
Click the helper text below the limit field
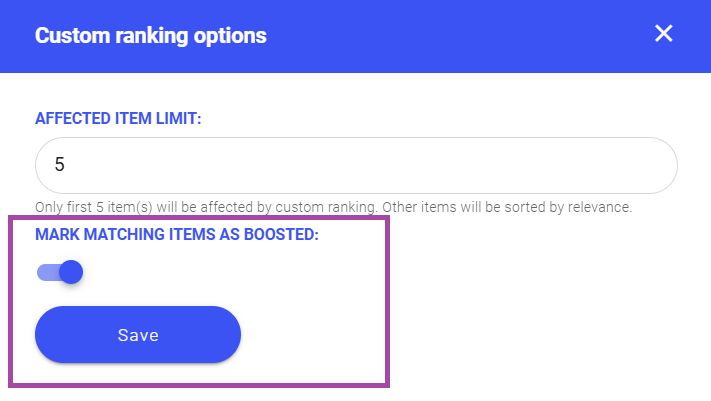pyautogui.click(x=333, y=208)
